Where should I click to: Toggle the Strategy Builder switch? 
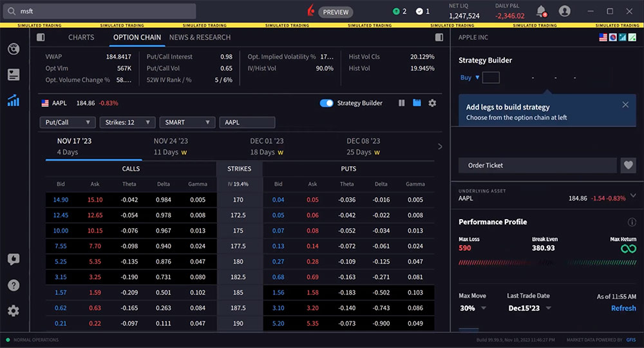pos(327,103)
